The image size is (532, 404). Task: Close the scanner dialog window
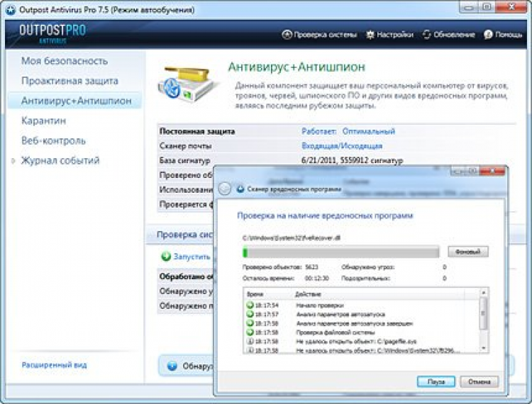coord(493,171)
